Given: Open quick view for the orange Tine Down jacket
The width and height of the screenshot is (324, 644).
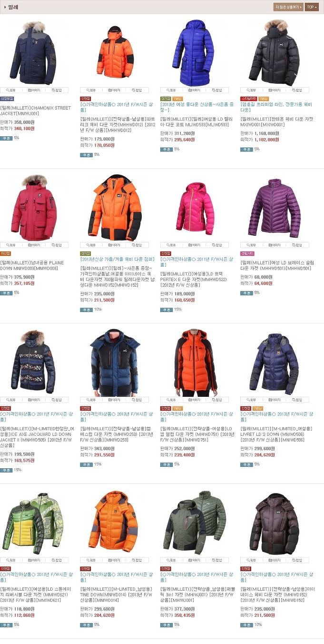Looking at the screenshot, I should [x=91, y=560].
